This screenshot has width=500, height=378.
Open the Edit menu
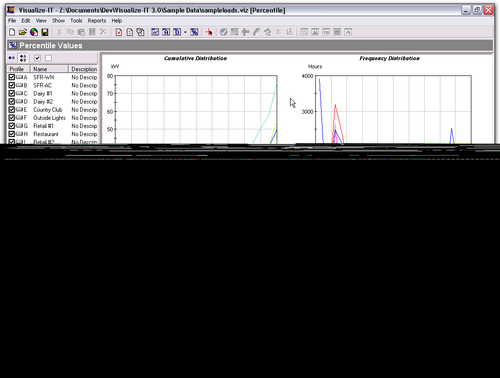coord(26,21)
